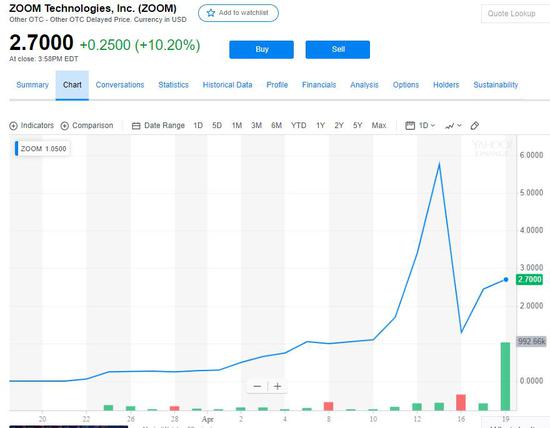Click the calendar icon beside Date Range
Screen dimensions: 550x428
[136, 126]
